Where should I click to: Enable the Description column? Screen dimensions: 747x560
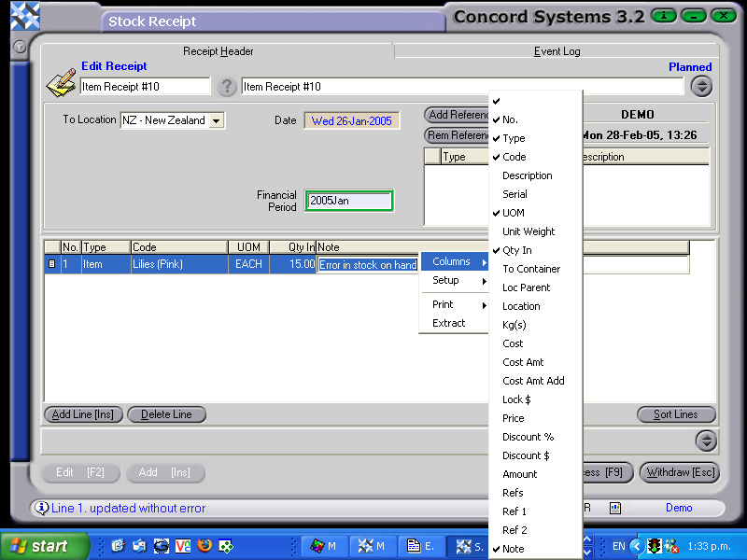coord(528,175)
